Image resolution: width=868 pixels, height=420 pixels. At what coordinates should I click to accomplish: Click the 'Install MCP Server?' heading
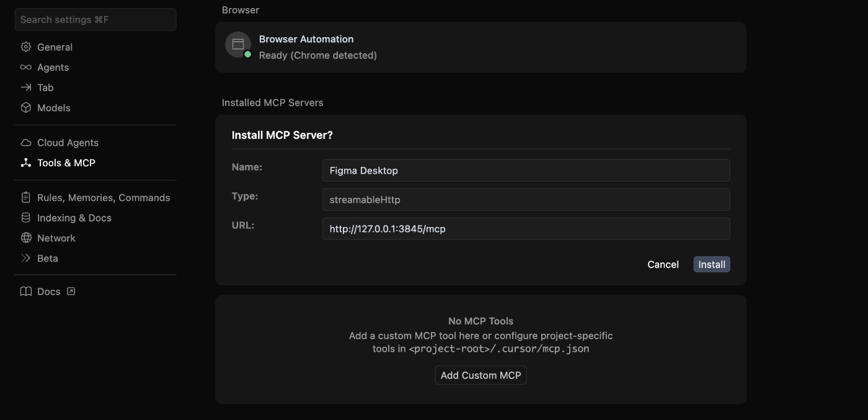[282, 135]
